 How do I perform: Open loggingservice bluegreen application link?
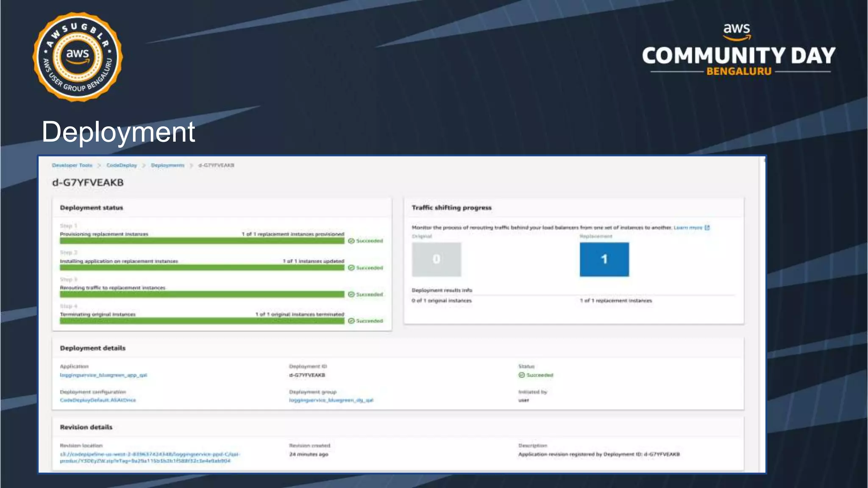pos(103,375)
